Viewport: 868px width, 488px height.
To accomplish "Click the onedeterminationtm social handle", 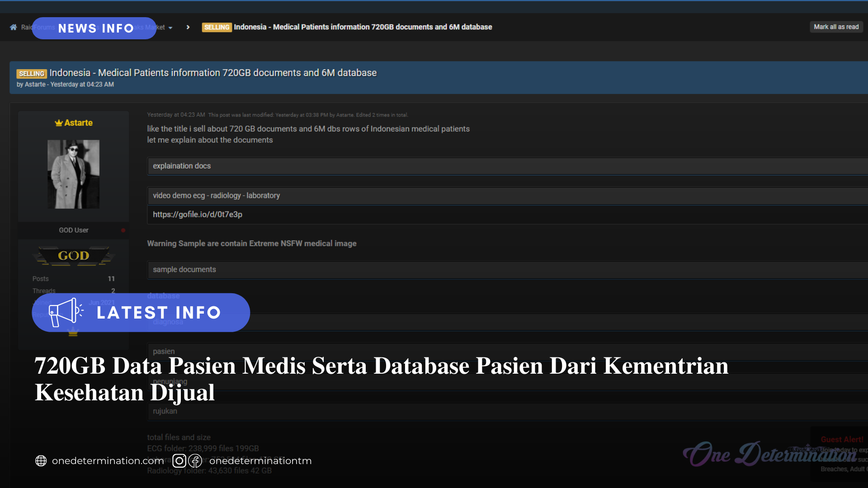I will (260, 461).
